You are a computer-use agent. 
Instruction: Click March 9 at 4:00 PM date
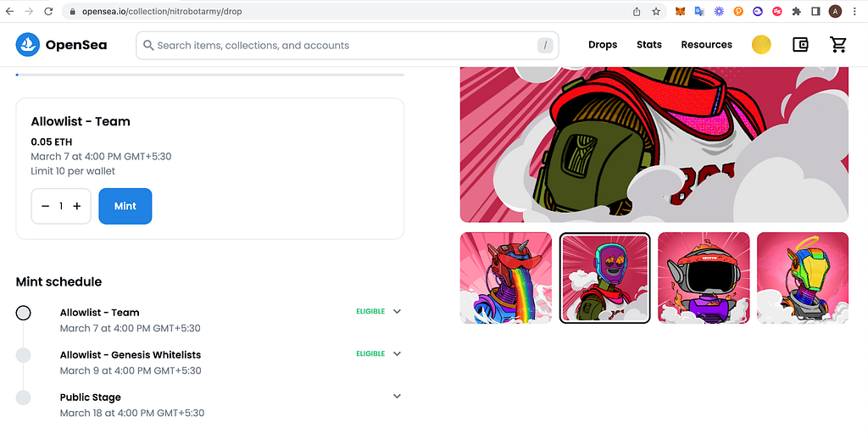[130, 370]
